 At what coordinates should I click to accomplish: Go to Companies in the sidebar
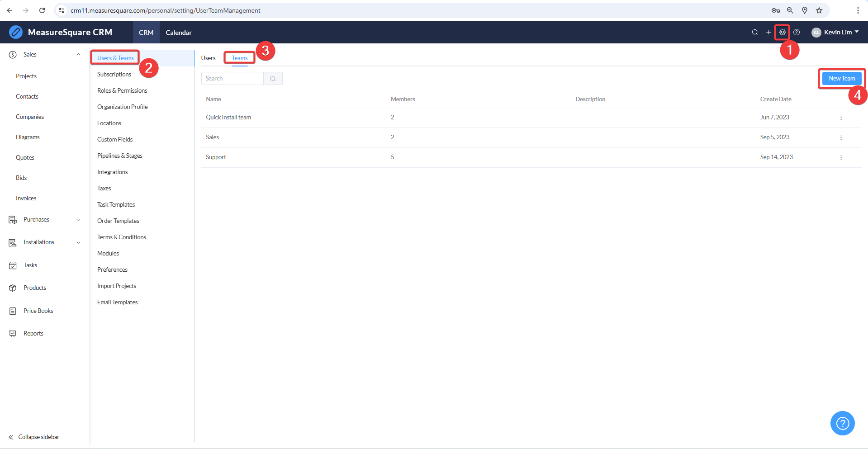pos(30,117)
